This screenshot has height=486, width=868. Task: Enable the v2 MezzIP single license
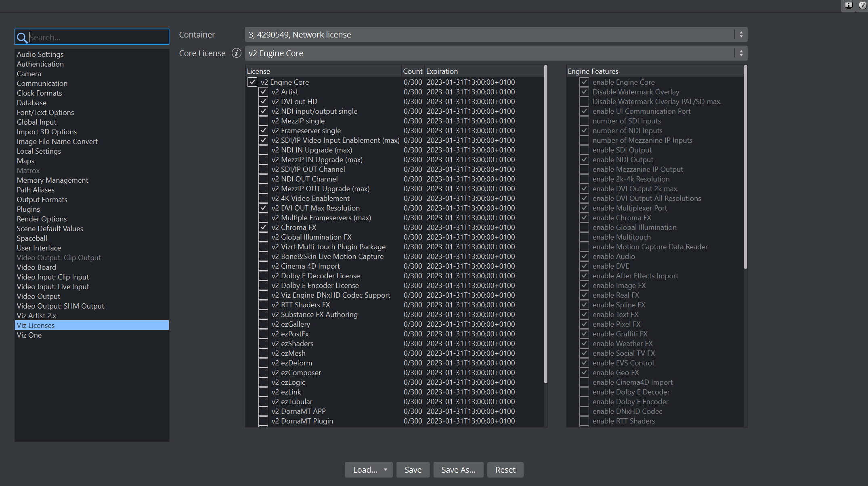point(263,121)
